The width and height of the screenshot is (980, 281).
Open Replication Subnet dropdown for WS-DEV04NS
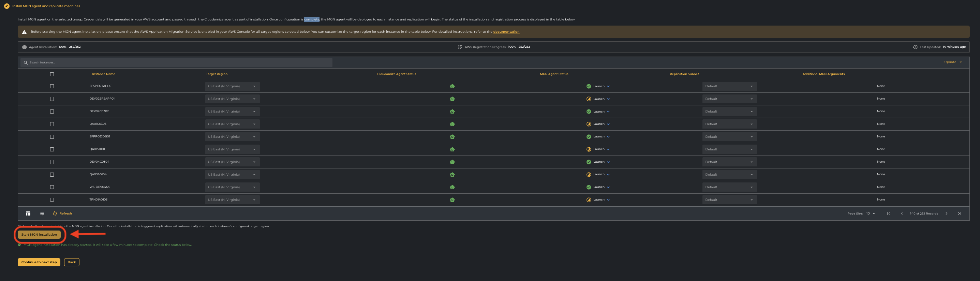click(x=729, y=187)
